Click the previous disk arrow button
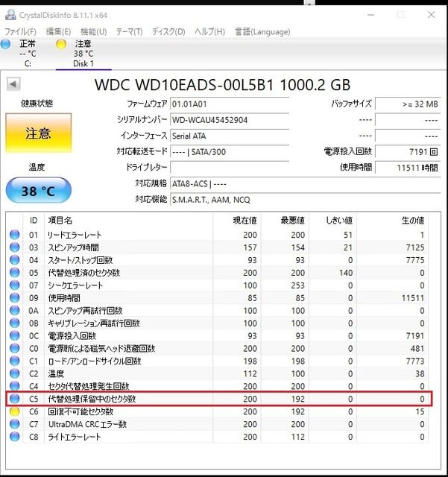The height and width of the screenshot is (477, 448). point(13,84)
